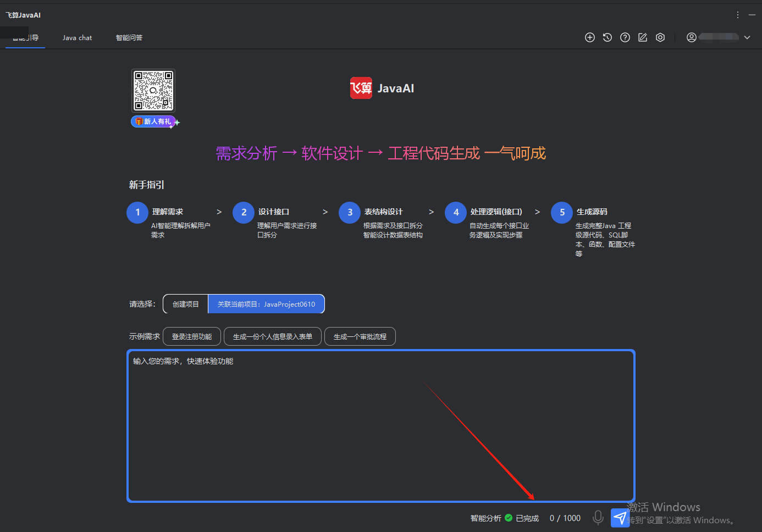Switch to the 智能问答 tab
Screen dimensions: 762x532
point(129,38)
